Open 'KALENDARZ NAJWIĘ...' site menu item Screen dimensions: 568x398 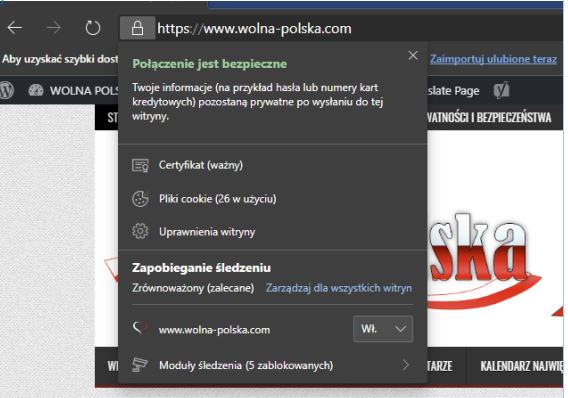point(522,366)
